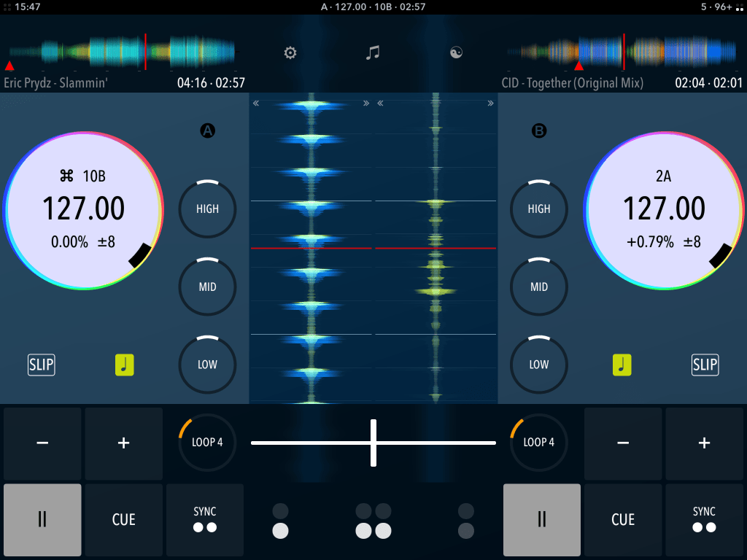This screenshot has height=560, width=747.
Task: Pause playback on deck A
Action: 42,520
